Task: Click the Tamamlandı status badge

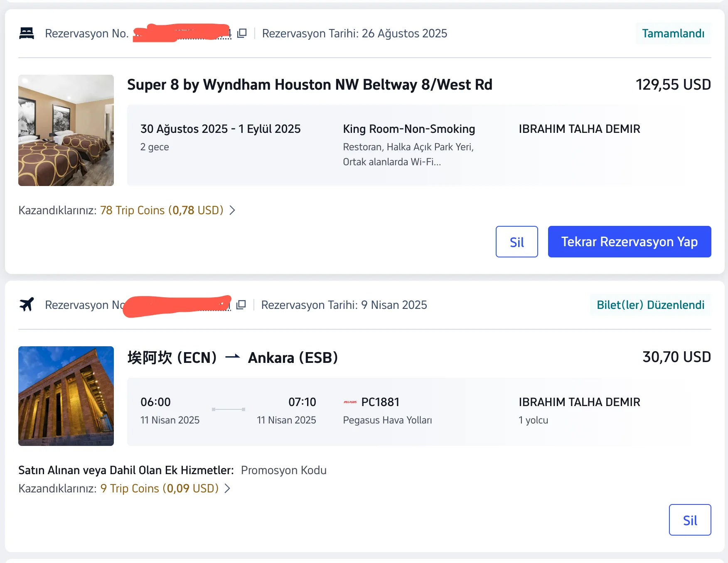Action: pyautogui.click(x=673, y=33)
